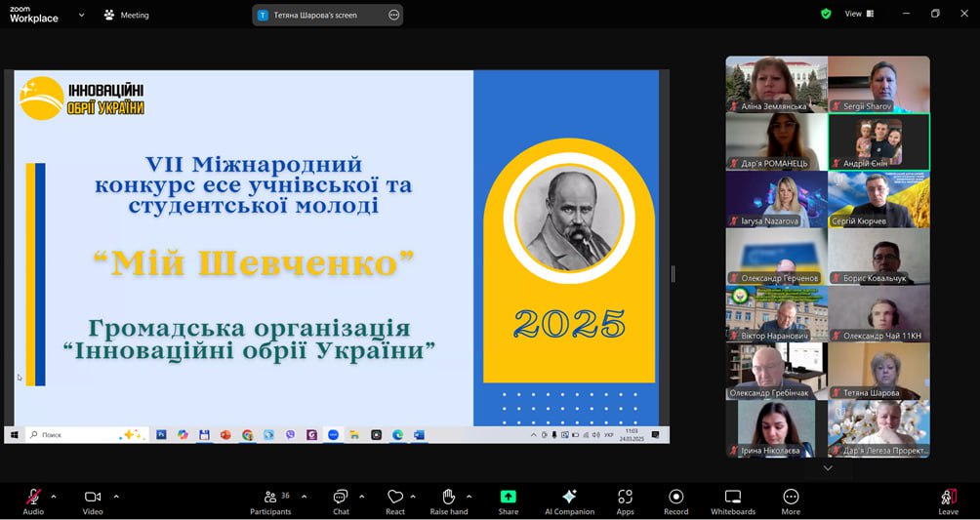Open the Apps panel

click(625, 501)
